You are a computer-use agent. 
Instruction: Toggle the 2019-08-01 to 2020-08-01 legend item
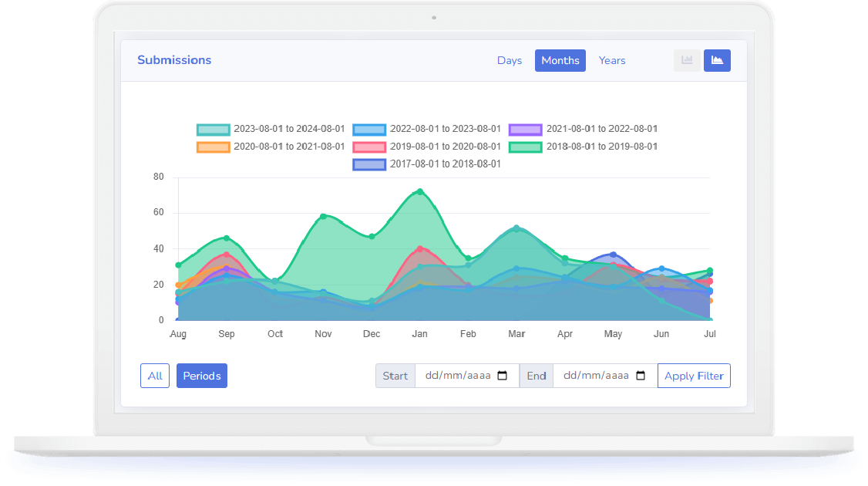pyautogui.click(x=426, y=147)
